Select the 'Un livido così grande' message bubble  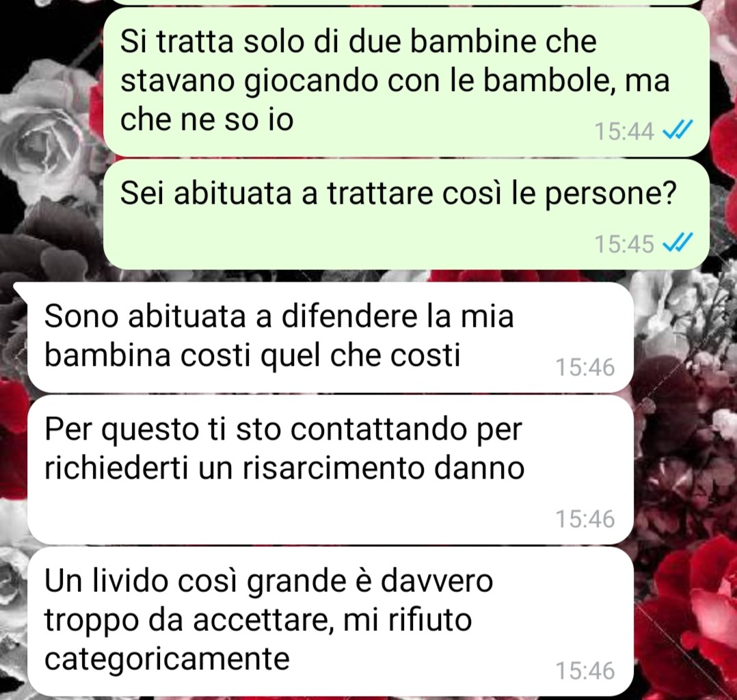tap(330, 621)
